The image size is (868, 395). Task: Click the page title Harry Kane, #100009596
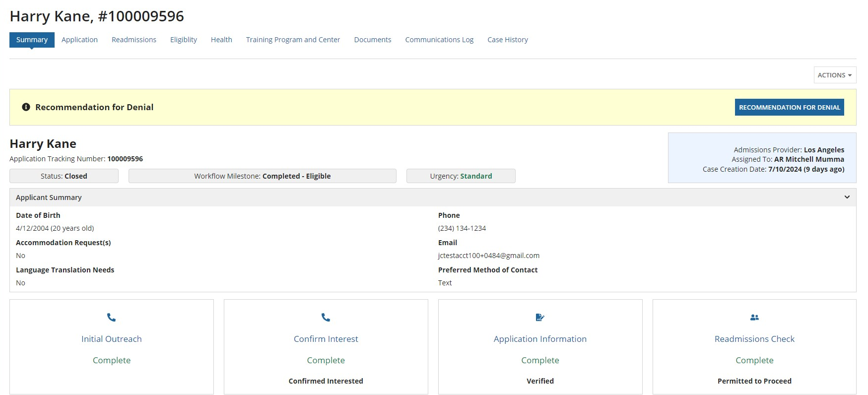pyautogui.click(x=97, y=16)
